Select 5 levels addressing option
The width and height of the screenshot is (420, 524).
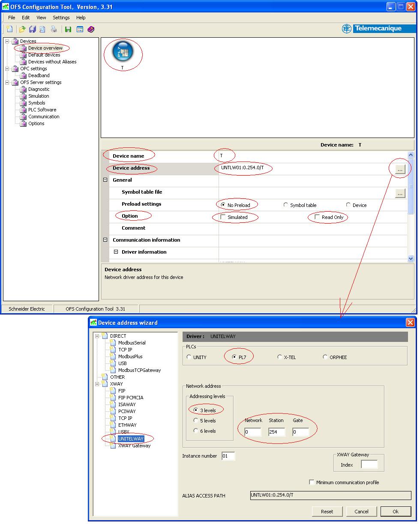point(196,421)
